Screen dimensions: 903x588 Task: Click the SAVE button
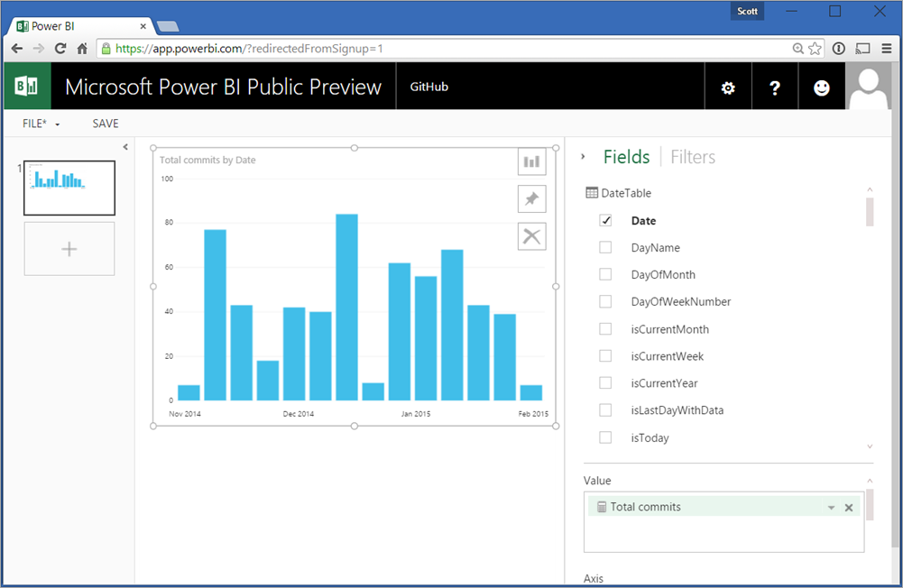(x=106, y=124)
